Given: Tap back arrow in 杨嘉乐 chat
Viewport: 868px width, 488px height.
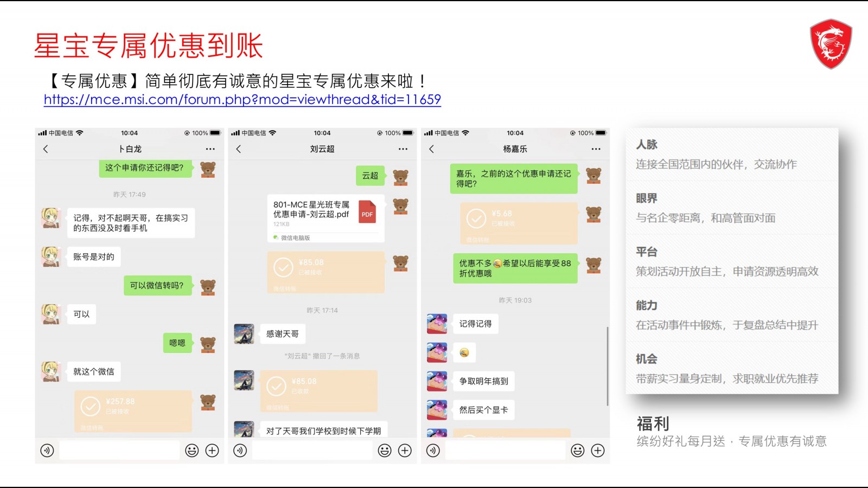Looking at the screenshot, I should tap(432, 149).
